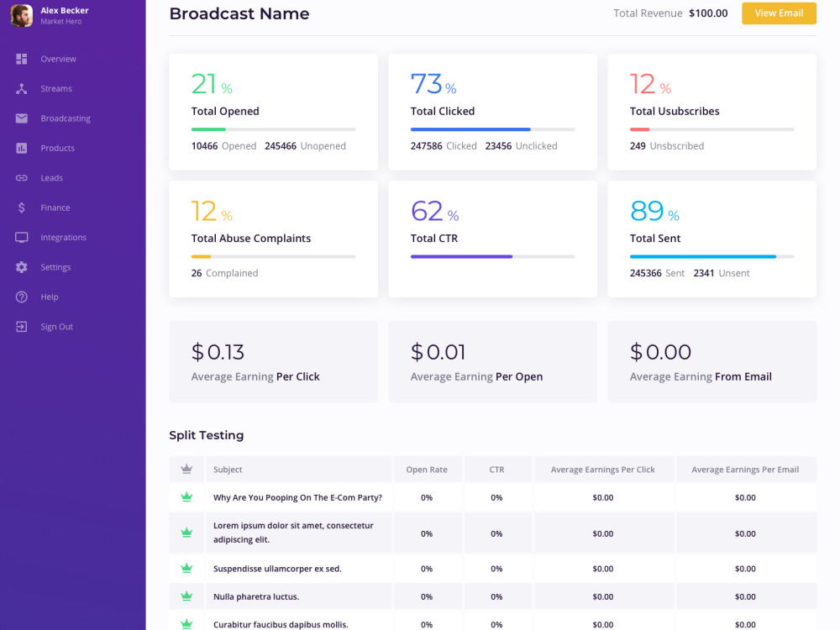Click Average Earnings Per Click column header
The height and width of the screenshot is (630, 840).
click(602, 470)
